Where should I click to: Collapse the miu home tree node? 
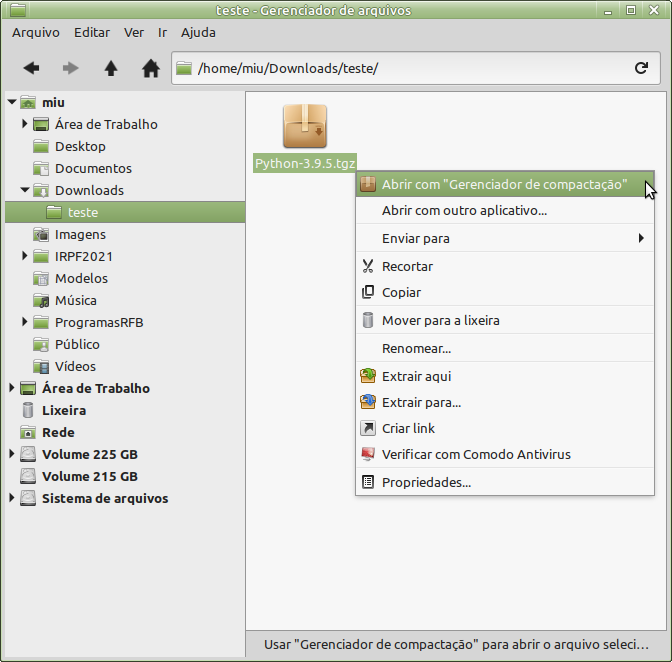(12, 102)
